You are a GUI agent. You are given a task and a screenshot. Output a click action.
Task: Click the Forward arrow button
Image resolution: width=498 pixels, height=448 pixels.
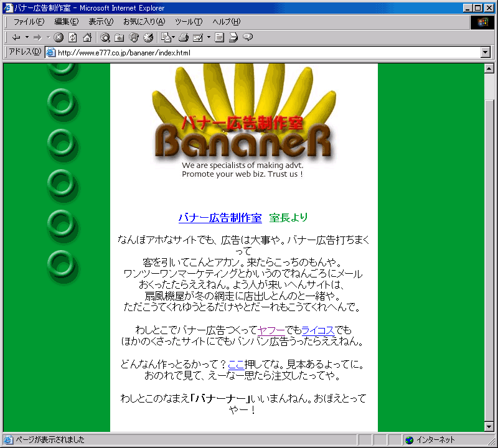(37, 37)
